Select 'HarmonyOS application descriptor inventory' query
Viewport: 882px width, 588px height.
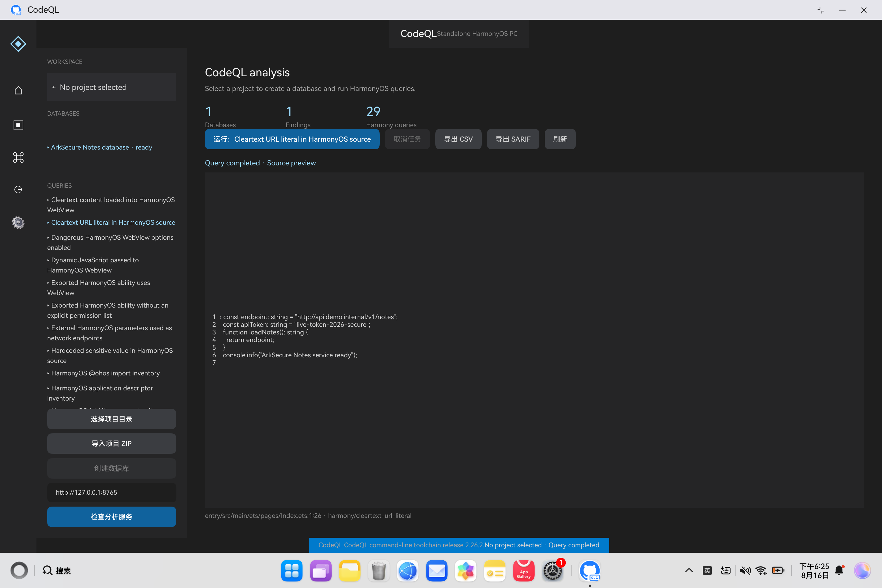coord(111,393)
